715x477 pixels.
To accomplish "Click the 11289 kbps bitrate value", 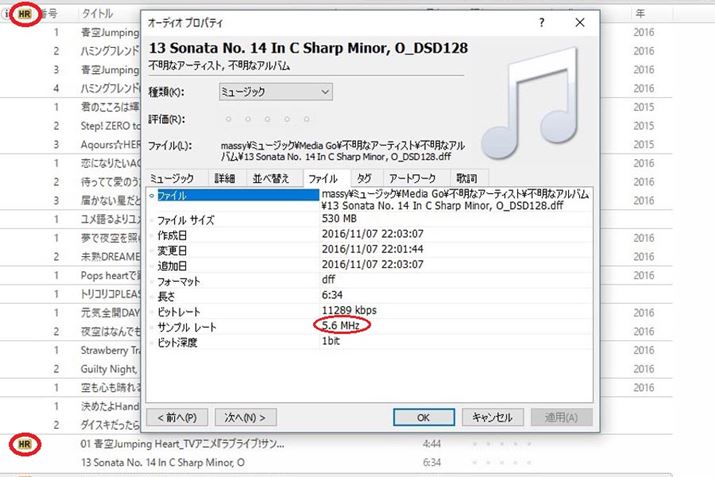I will [349, 310].
